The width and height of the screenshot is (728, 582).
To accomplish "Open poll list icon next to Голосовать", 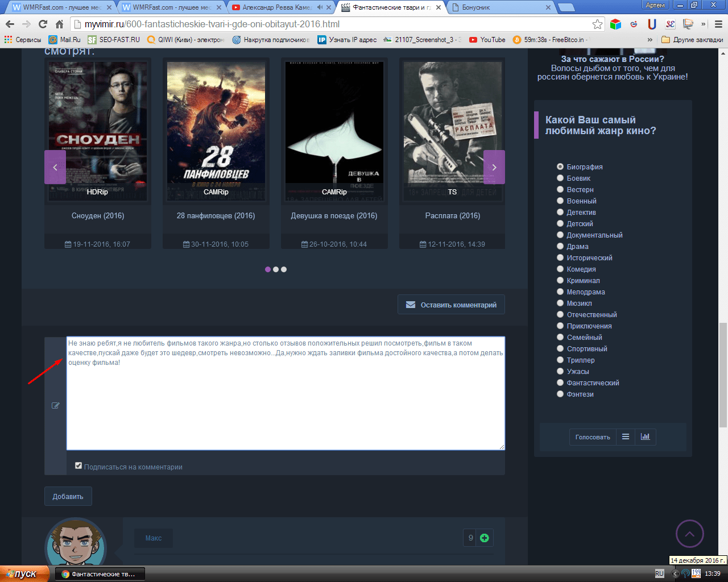I will coord(626,436).
